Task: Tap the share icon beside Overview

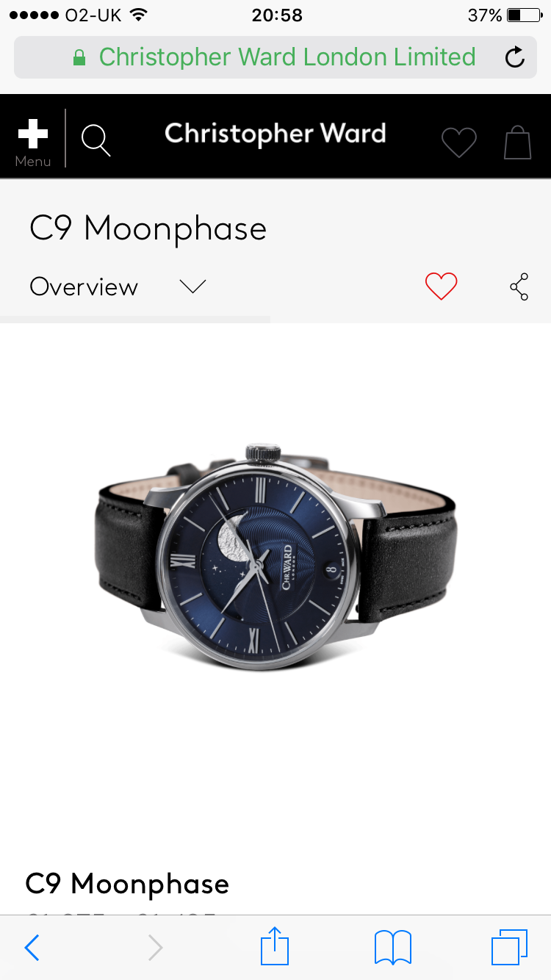Action: [519, 287]
